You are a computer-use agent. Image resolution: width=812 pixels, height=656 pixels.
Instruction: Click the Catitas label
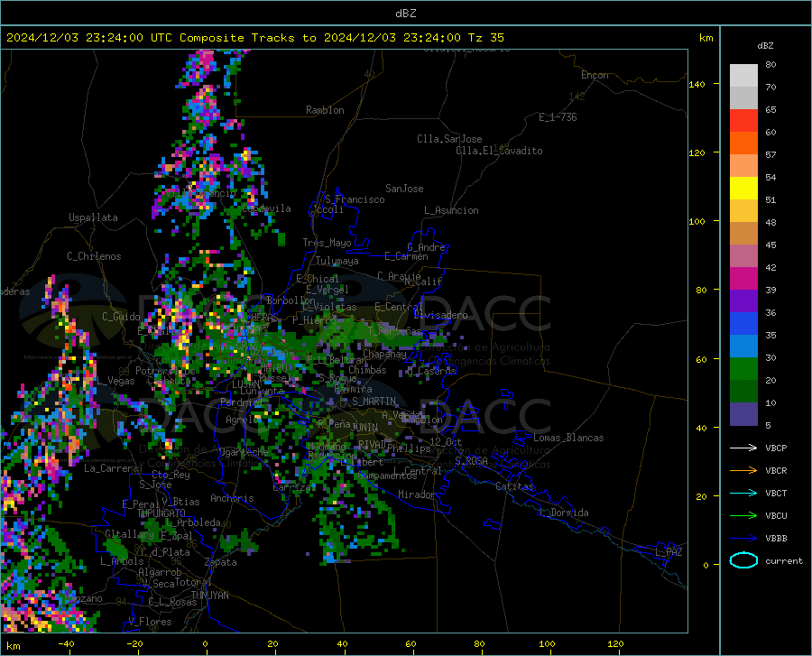[514, 486]
